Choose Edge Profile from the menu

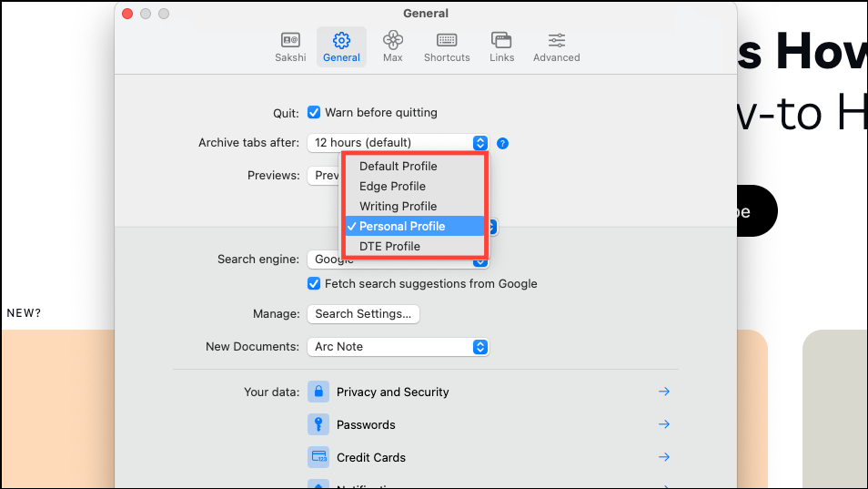(x=415, y=186)
